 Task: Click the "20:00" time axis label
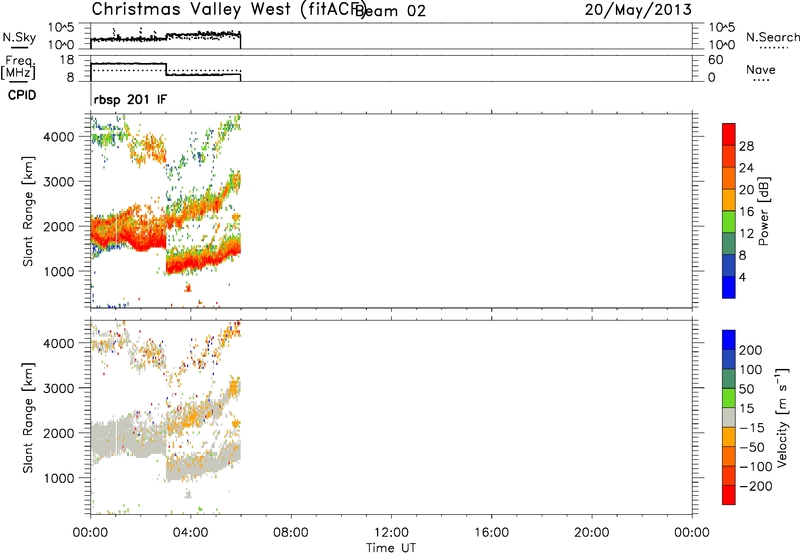tap(591, 533)
